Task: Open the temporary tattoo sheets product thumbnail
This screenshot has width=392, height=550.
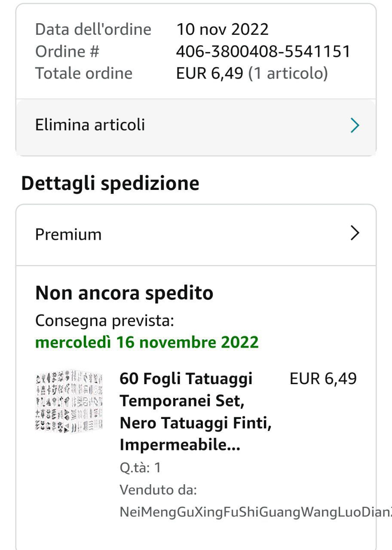Action: pos(69,400)
